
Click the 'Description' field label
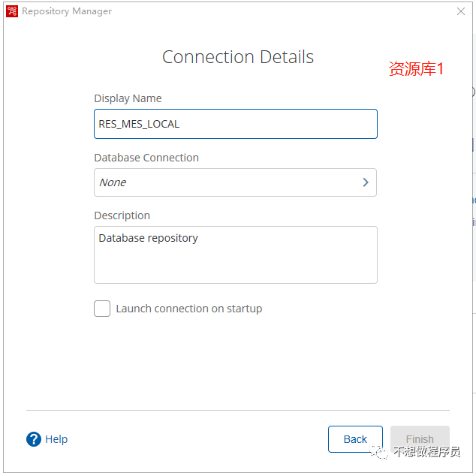tap(122, 215)
